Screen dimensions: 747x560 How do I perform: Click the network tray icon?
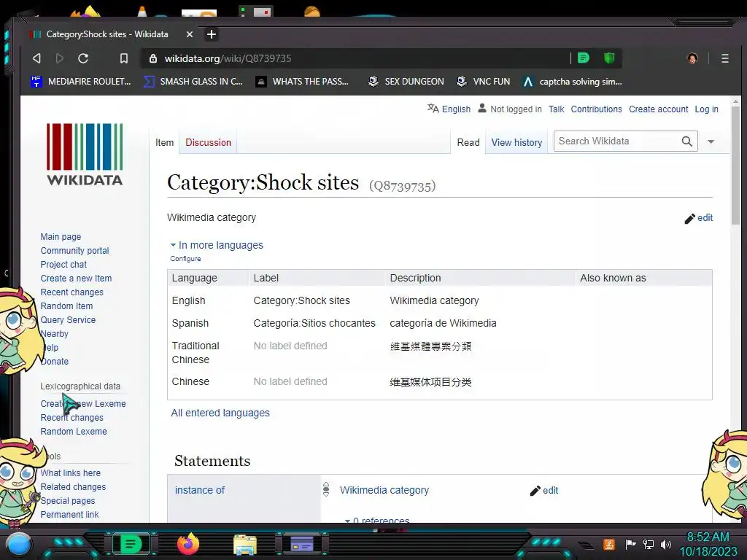648,544
